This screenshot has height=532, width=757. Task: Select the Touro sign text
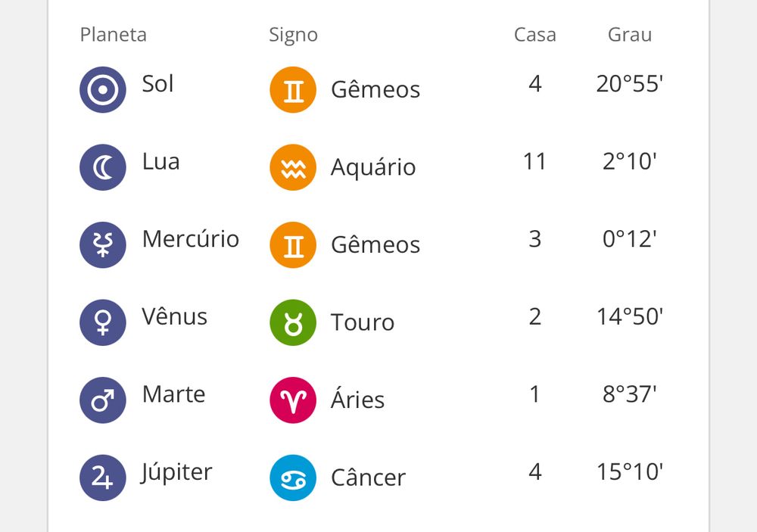pos(363,322)
